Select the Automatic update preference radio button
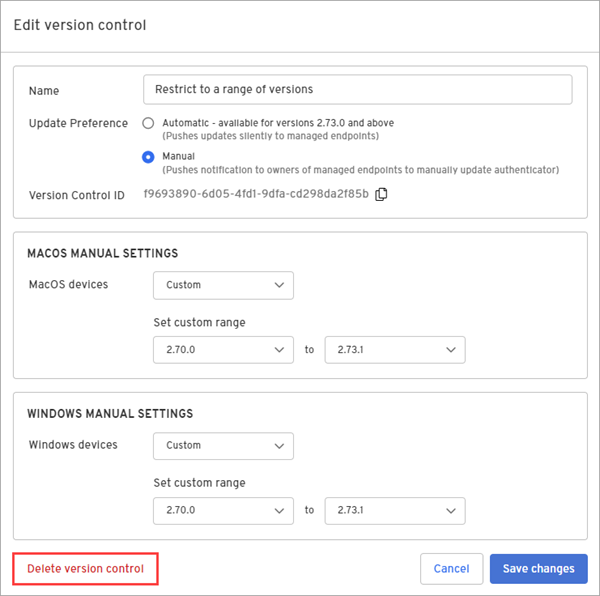The width and height of the screenshot is (600, 596). (148, 123)
